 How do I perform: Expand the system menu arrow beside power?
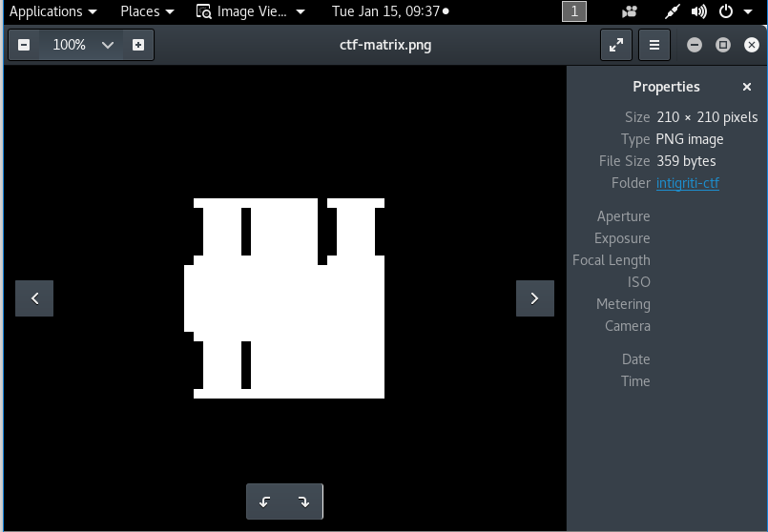click(747, 11)
